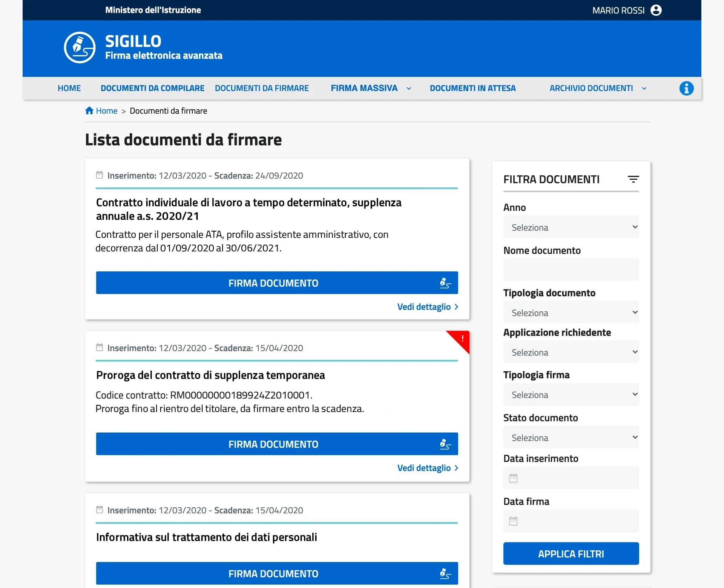Click calendar icon on the Informativa card date line
This screenshot has height=588, width=724.
click(100, 510)
